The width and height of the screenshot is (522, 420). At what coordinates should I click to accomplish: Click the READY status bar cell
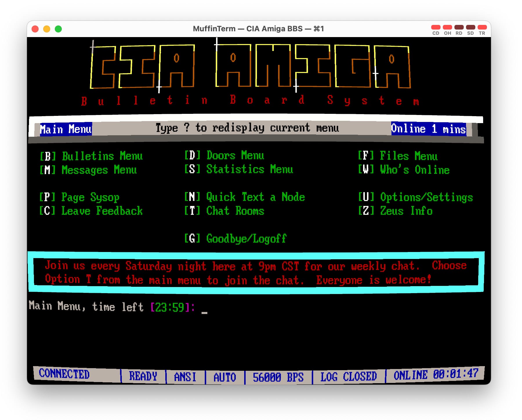(143, 376)
